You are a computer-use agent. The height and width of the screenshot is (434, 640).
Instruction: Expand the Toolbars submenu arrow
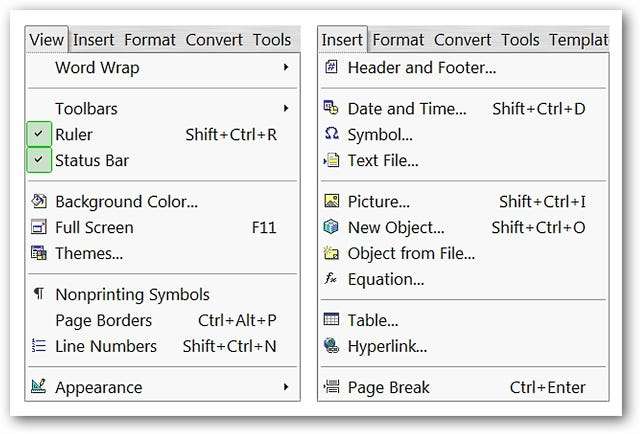click(286, 108)
